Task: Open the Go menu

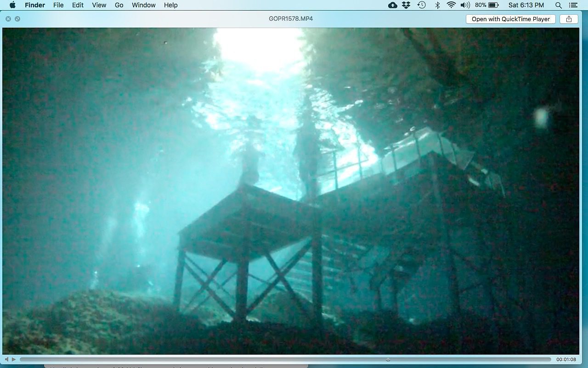Action: 119,5
